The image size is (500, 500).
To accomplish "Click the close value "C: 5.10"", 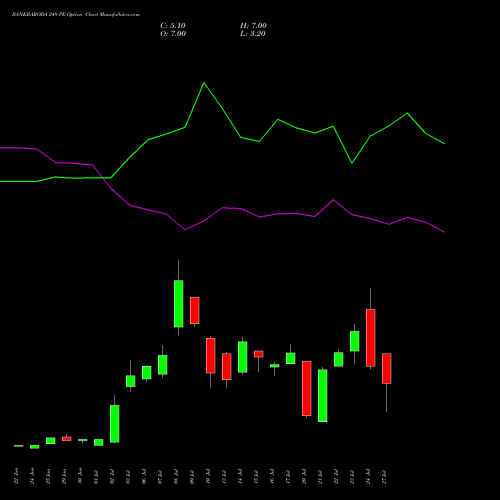I will (x=173, y=26).
